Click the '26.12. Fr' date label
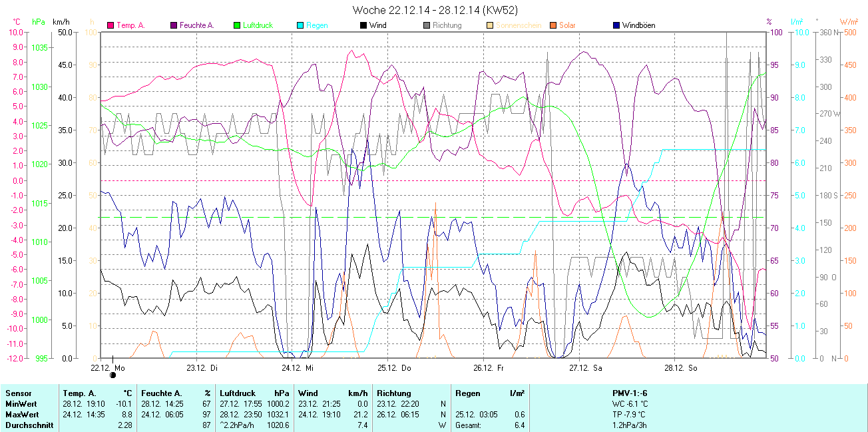868x432 pixels. (x=489, y=367)
